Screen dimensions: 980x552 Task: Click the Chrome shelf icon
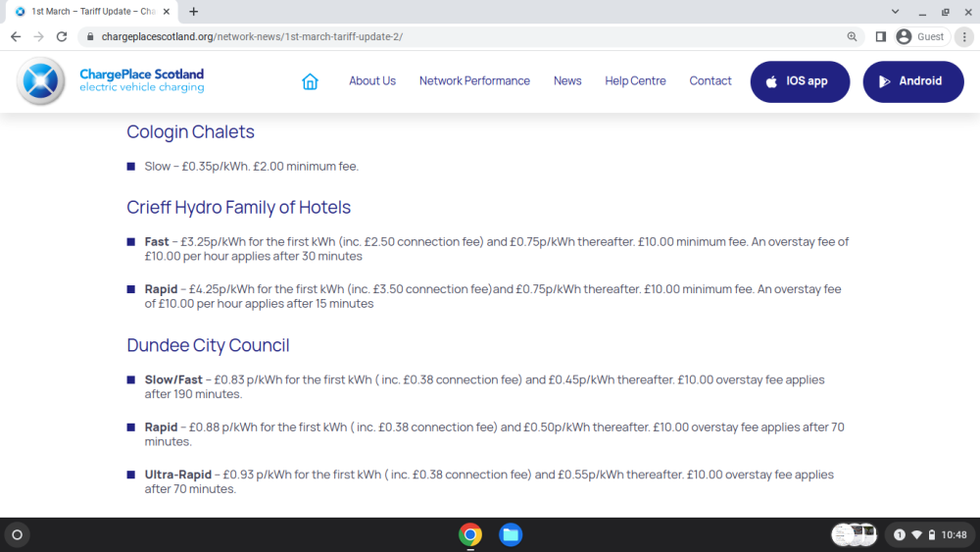pos(470,534)
